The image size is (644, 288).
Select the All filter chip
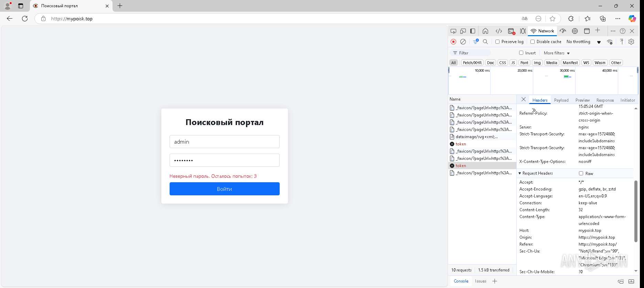[453, 63]
